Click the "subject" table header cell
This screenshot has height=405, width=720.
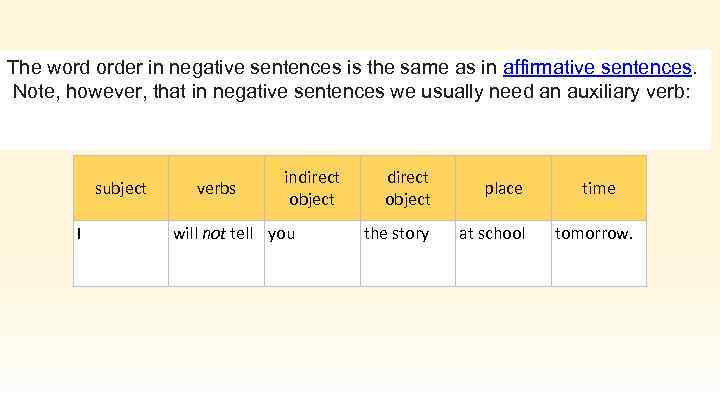[120, 188]
